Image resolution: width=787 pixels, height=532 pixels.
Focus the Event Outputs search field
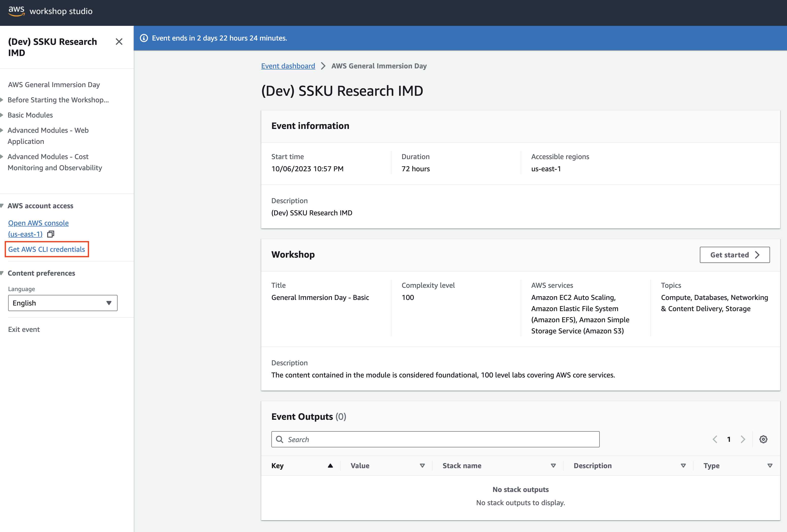(435, 439)
